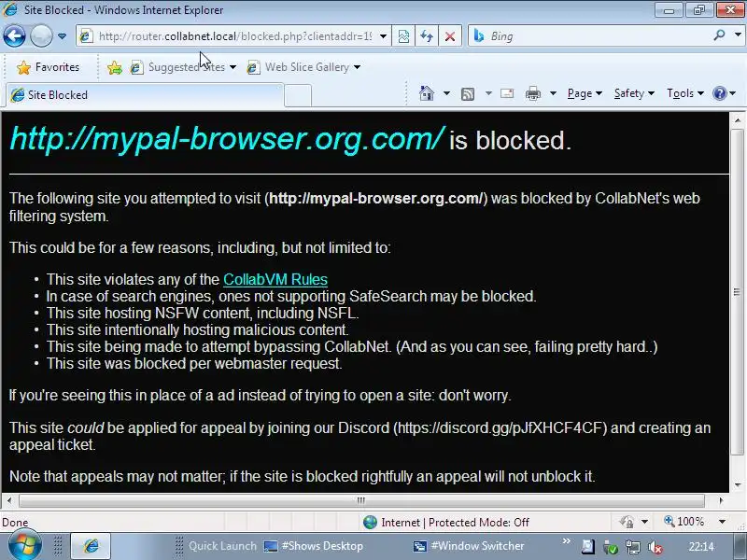Open a new blank tab
The image size is (747, 560).
298,95
